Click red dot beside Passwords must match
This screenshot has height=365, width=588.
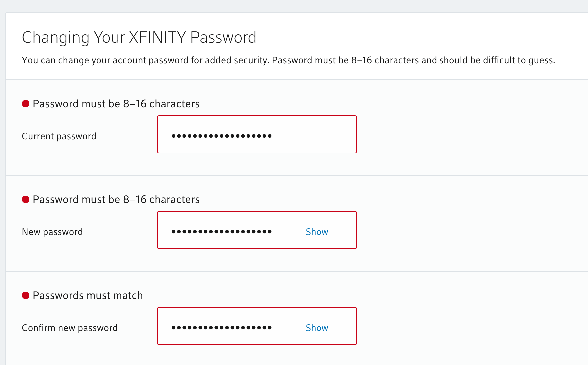26,295
